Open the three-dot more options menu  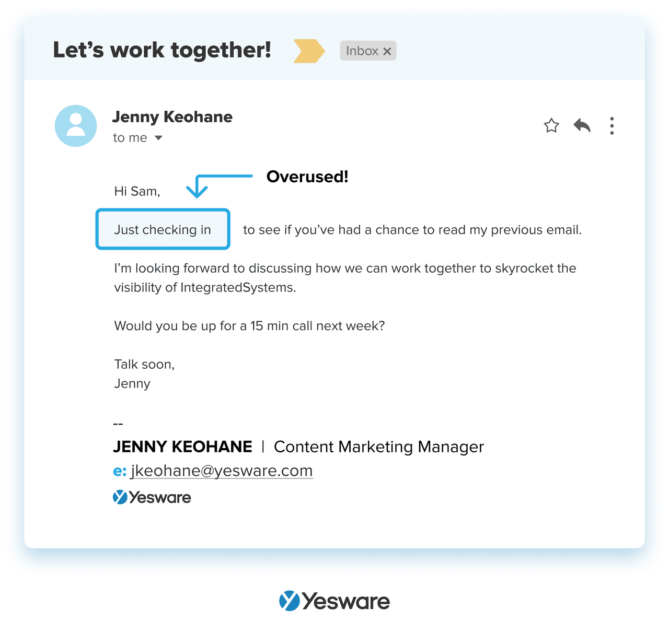pos(612,126)
